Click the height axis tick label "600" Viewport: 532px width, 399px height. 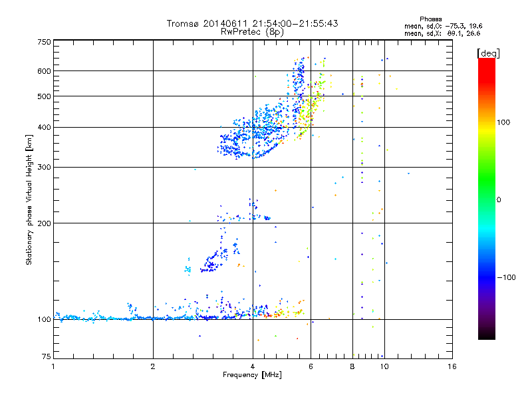click(x=45, y=71)
